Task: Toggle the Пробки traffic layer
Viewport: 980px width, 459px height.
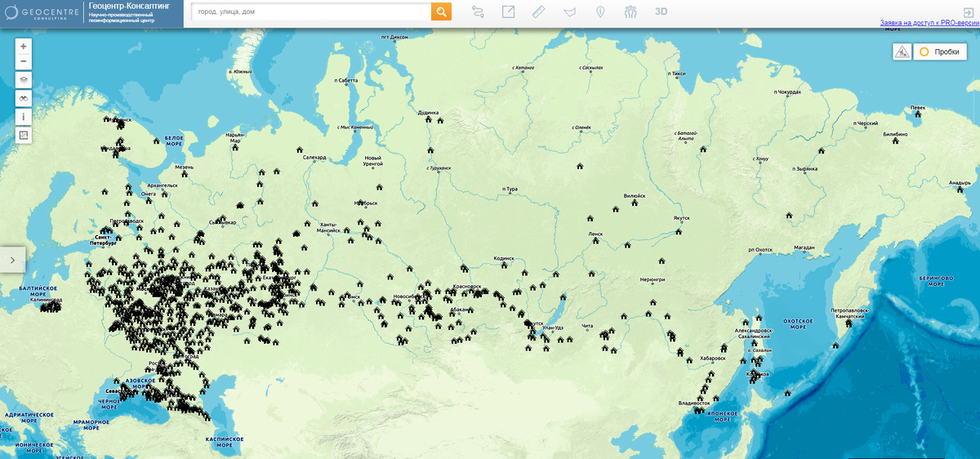Action: 939,51
